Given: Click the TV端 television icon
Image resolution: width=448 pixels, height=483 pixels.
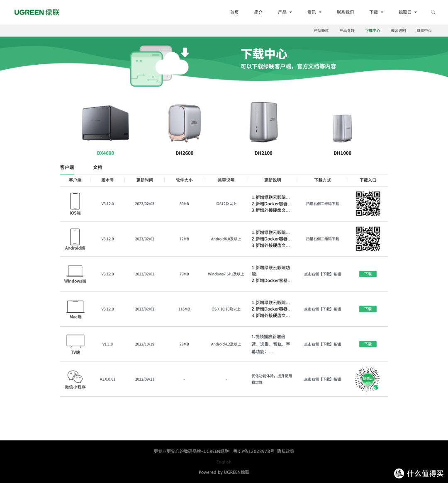Looking at the screenshot, I should [75, 341].
